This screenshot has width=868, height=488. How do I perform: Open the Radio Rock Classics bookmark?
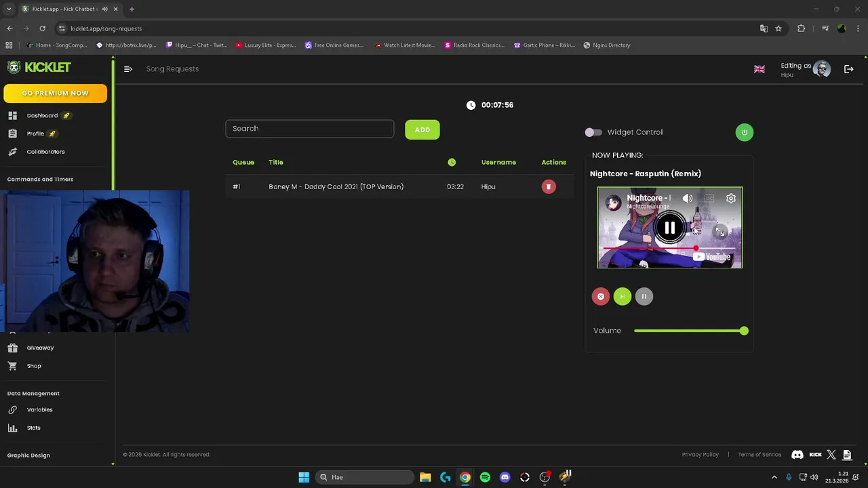pyautogui.click(x=474, y=45)
